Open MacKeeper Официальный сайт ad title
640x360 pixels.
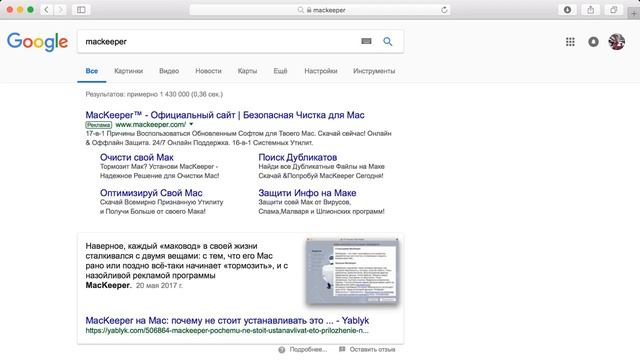225,115
